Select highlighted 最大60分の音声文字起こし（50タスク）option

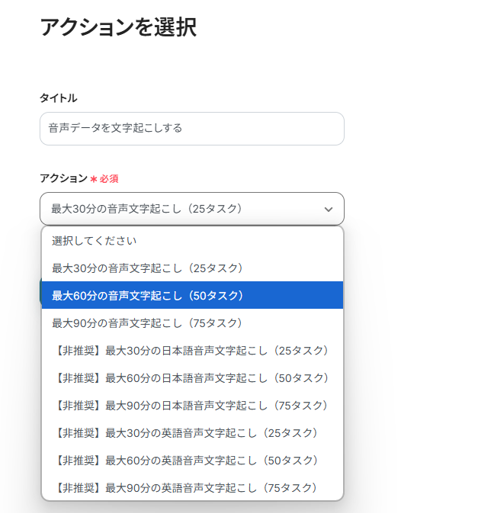(x=192, y=295)
